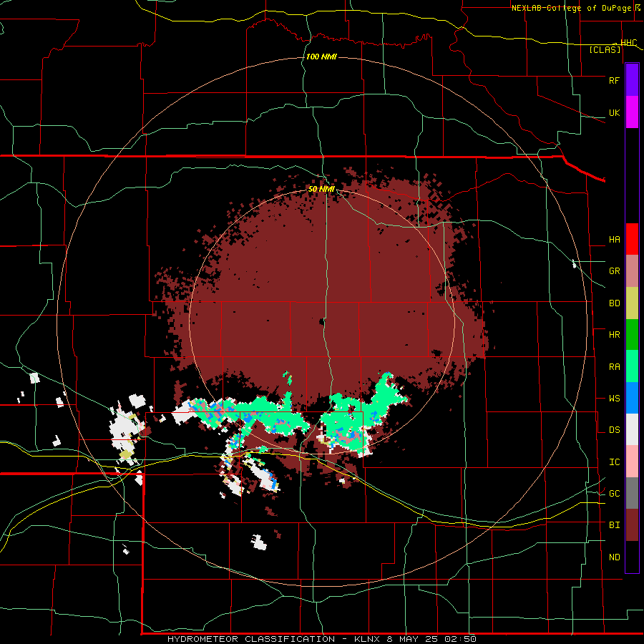
Task: Click the HR legend label
Action: 614,335
